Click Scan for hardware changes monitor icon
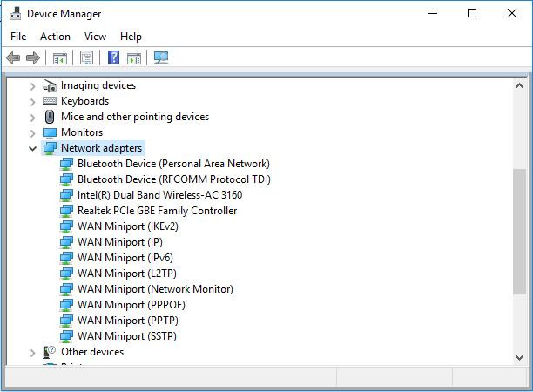Viewport: 533px width, 392px height. pyautogui.click(x=160, y=58)
